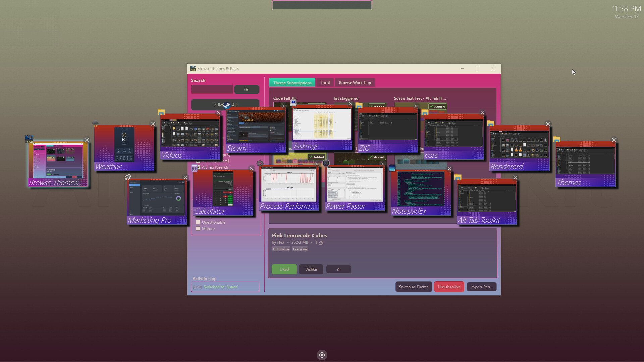This screenshot has width=644, height=362.
Task: Enable the Questionable checkbox
Action: [198, 222]
